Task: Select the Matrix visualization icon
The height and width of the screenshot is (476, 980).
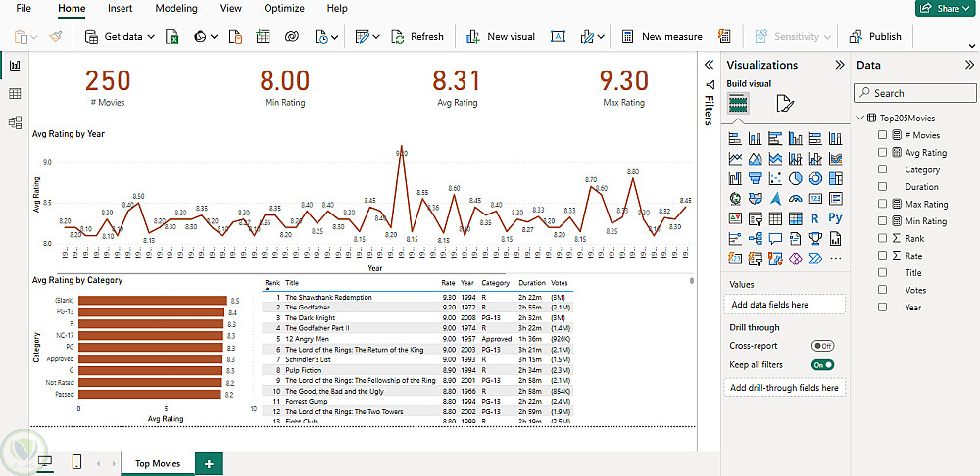Action: pyautogui.click(x=795, y=218)
